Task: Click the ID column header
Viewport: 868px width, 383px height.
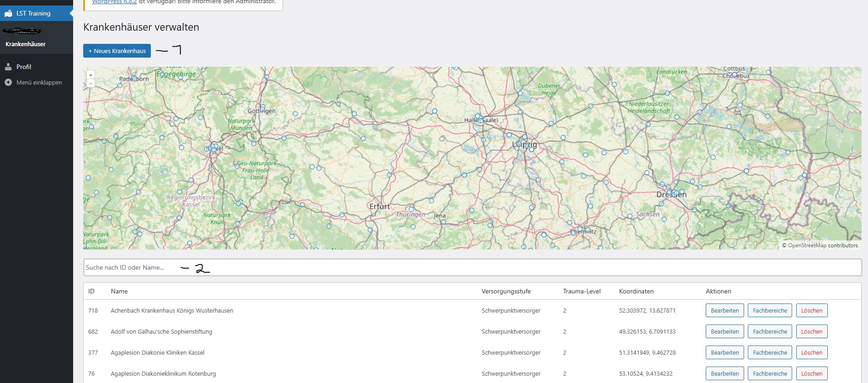Action: (91, 291)
